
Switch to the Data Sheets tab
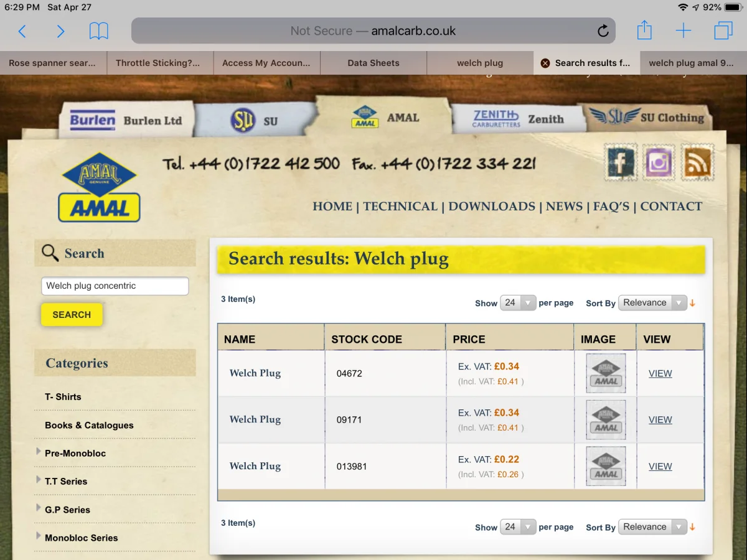tap(374, 63)
